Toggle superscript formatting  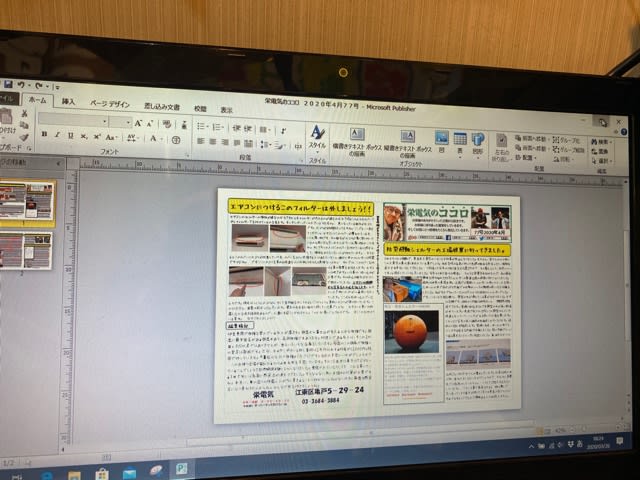tap(97, 137)
